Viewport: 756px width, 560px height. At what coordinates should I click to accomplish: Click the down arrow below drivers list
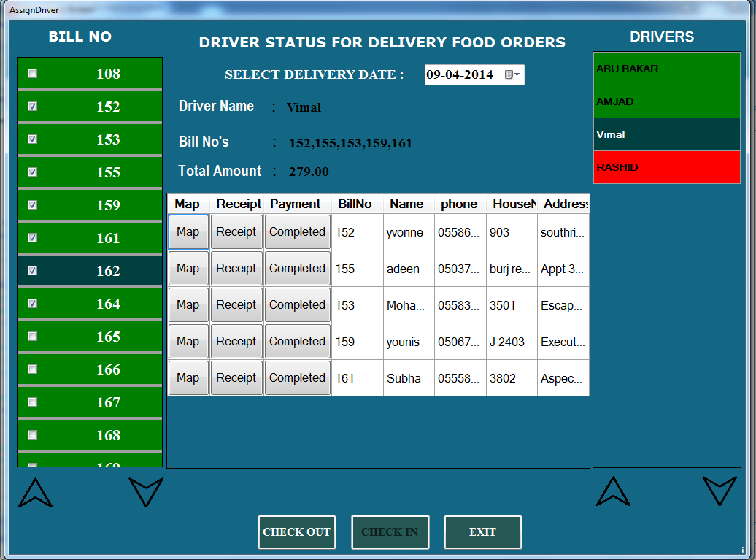coord(720,491)
